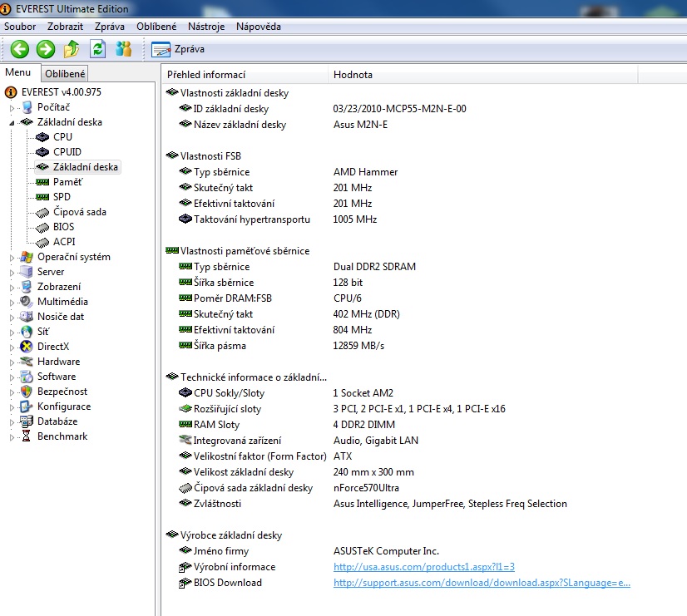The height and width of the screenshot is (616, 687).
Task: Go up one level with folder arrow icon
Action: pos(72,49)
